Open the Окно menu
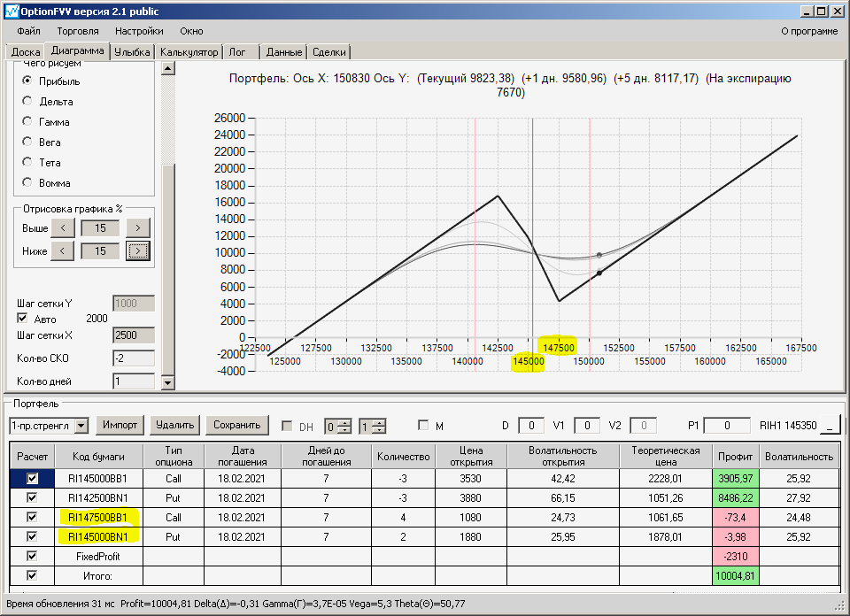The height and width of the screenshot is (616, 850). (x=191, y=31)
